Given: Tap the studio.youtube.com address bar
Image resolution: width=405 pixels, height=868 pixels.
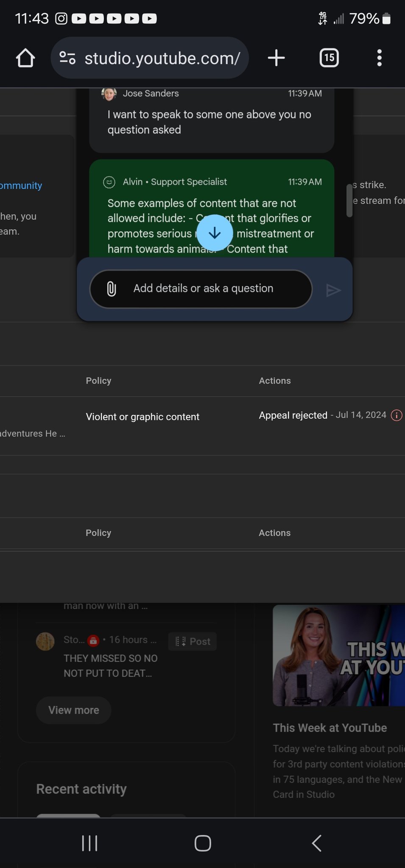Looking at the screenshot, I should tap(149, 58).
